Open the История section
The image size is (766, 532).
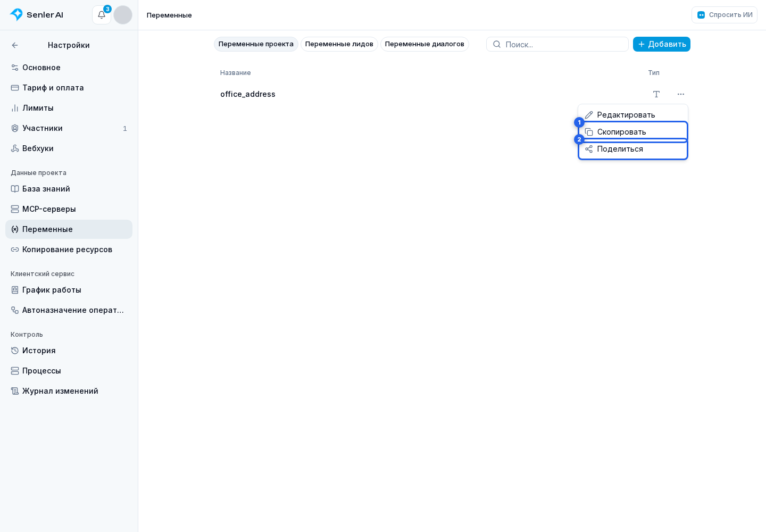[x=69, y=351]
